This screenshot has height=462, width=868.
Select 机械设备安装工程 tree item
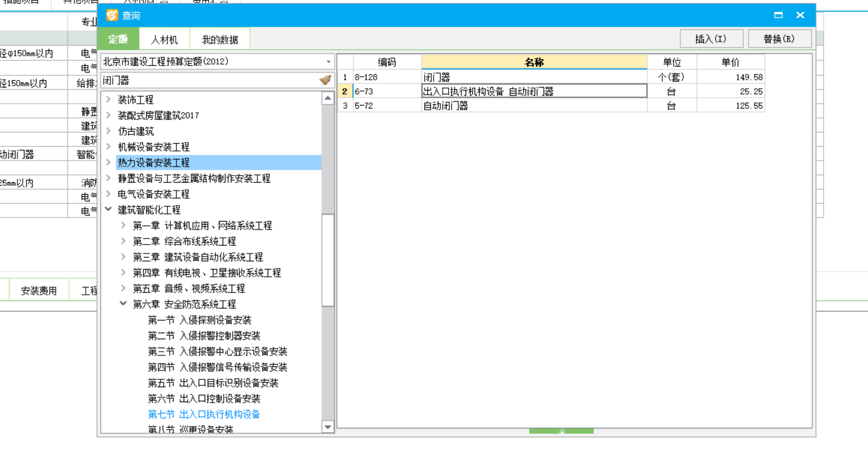(x=154, y=147)
